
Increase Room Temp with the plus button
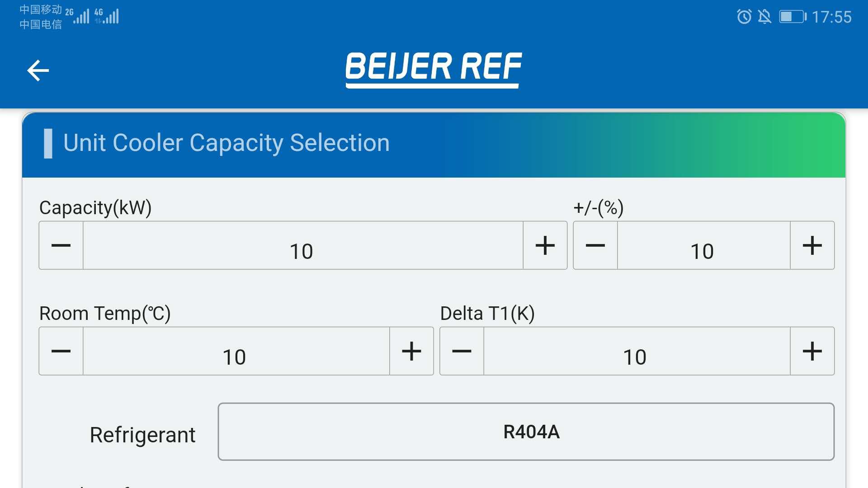(411, 351)
